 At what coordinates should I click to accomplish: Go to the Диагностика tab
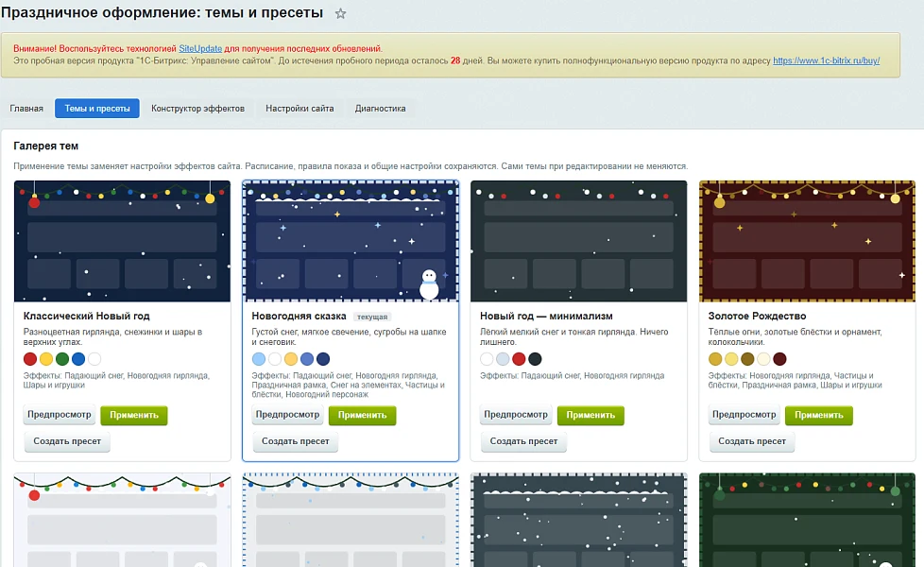380,109
